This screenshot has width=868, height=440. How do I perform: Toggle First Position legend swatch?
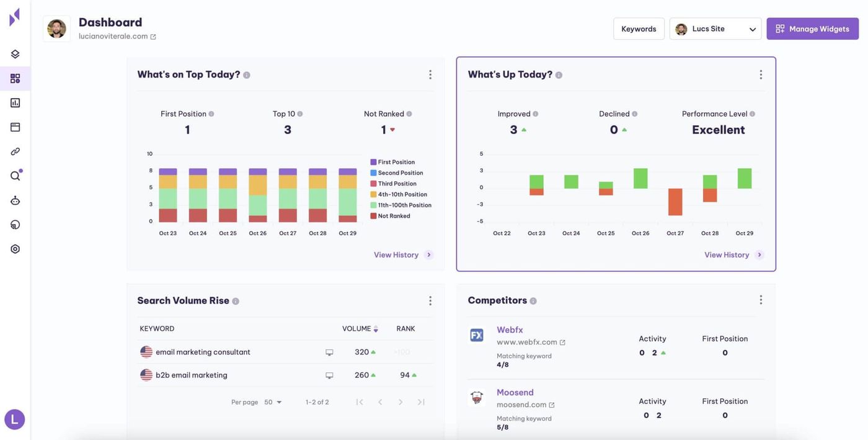(x=373, y=162)
